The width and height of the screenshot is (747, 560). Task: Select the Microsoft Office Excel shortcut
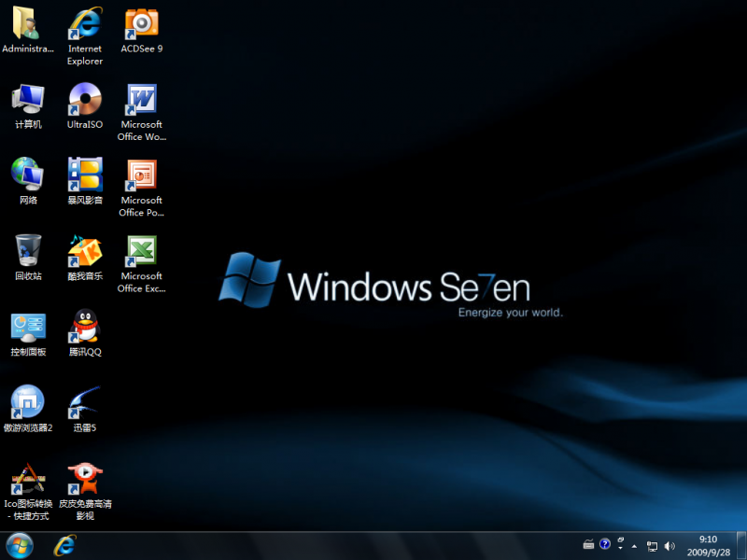142,263
